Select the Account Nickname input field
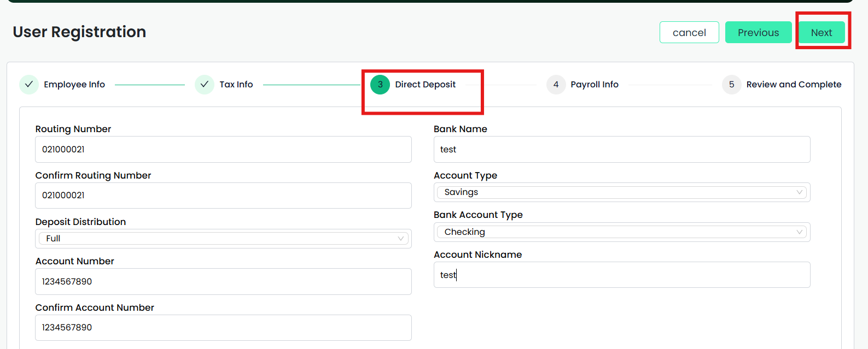Viewport: 868px width, 349px height. [622, 275]
